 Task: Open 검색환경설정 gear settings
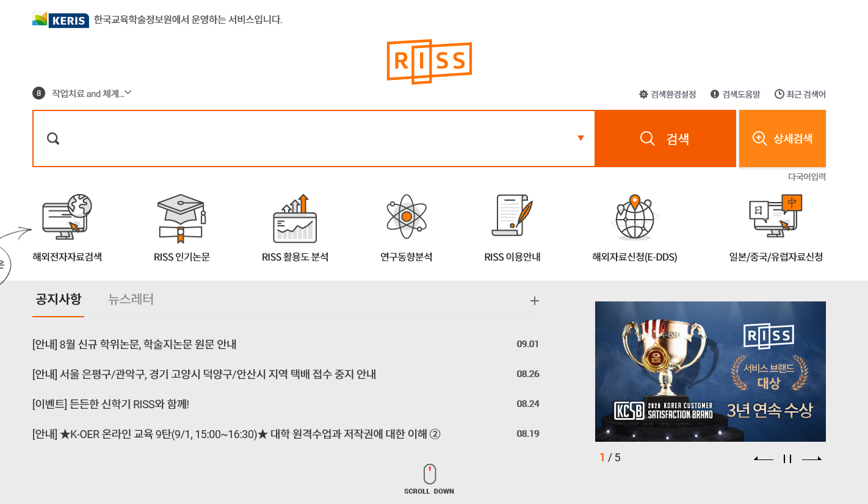[x=667, y=94]
